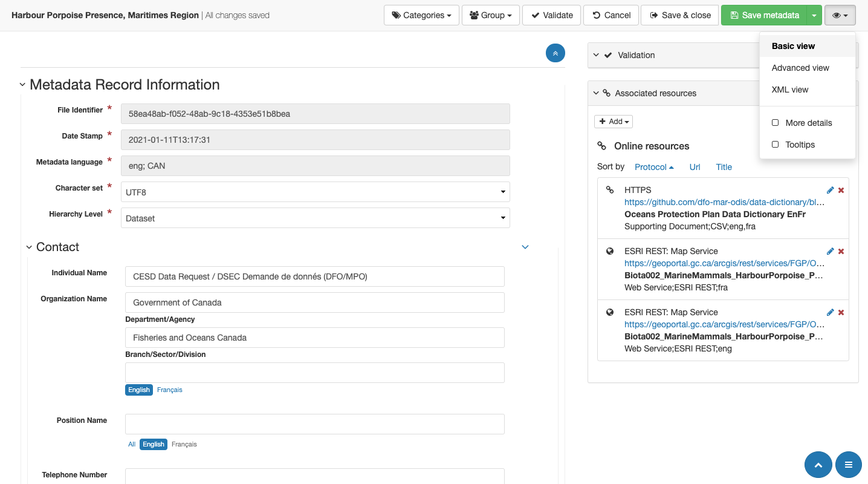Click the scroll-to-top round button
868x484 pixels.
click(x=818, y=465)
